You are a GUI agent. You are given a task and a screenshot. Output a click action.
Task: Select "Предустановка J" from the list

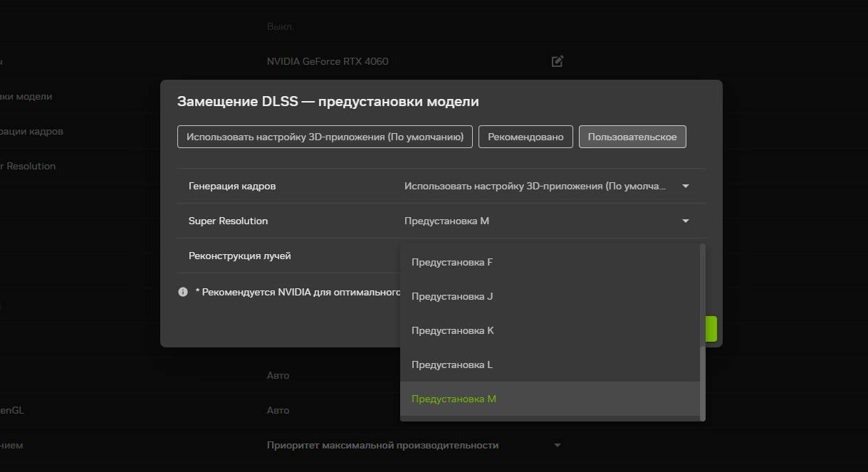tap(451, 296)
